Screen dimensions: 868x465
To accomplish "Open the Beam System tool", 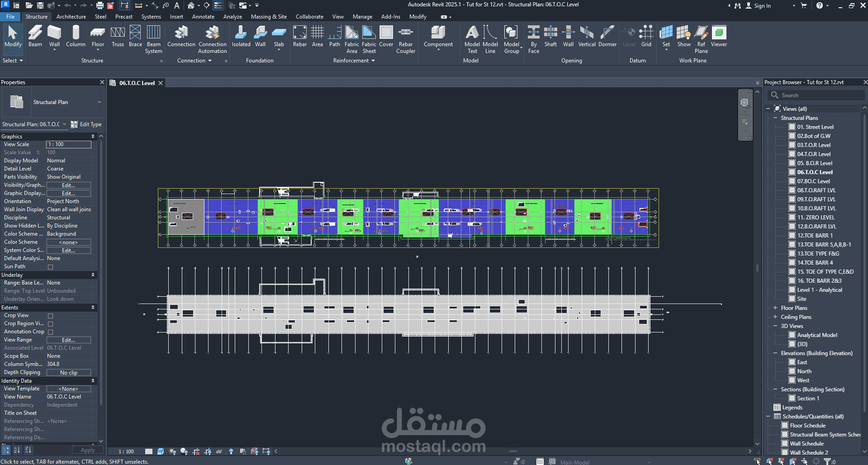I will click(153, 39).
